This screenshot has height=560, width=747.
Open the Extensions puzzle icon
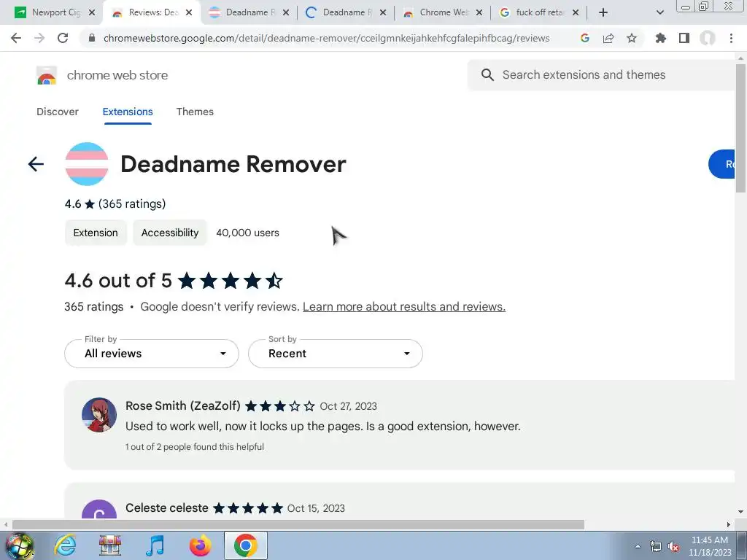660,38
